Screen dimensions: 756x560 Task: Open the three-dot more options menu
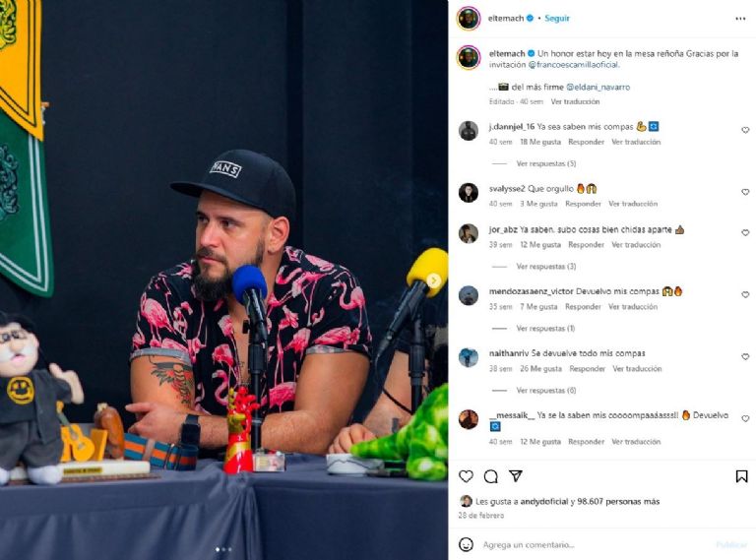click(x=740, y=19)
